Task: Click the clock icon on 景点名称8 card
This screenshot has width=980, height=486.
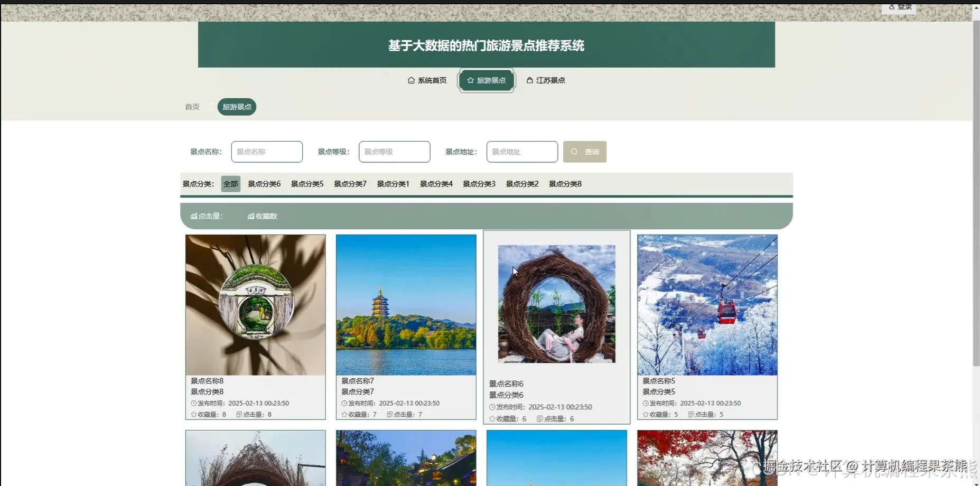Action: 193,403
